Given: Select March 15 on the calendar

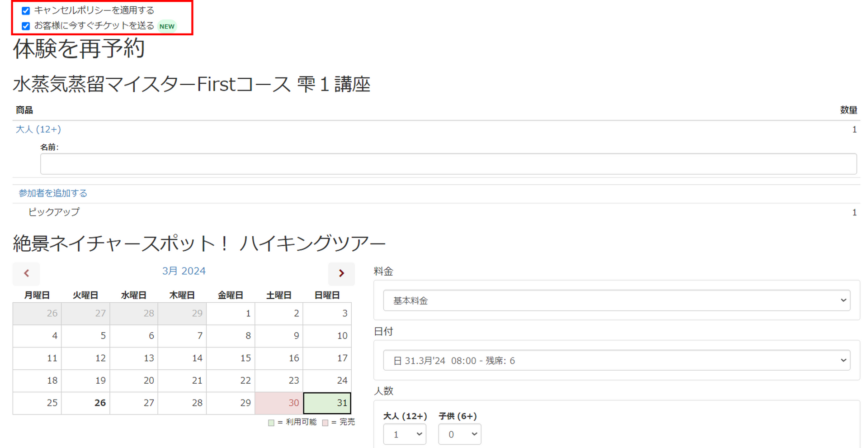Looking at the screenshot, I should [x=231, y=358].
